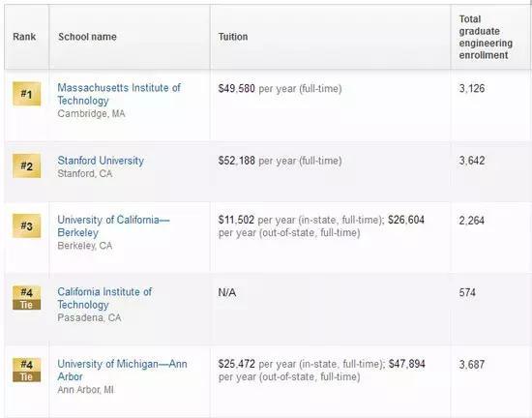Click Caltech's N/A tuition cell

(x=227, y=292)
